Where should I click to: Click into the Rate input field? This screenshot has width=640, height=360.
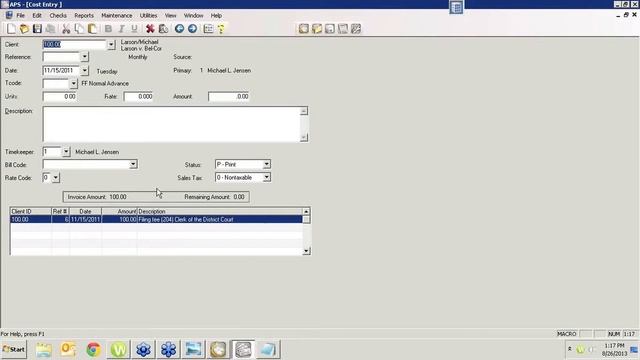coord(138,97)
